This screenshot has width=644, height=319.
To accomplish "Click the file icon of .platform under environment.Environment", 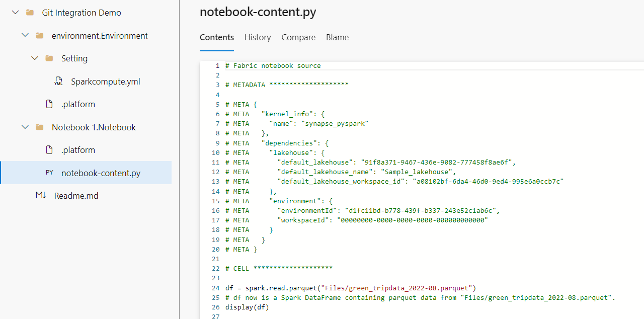I will click(49, 104).
